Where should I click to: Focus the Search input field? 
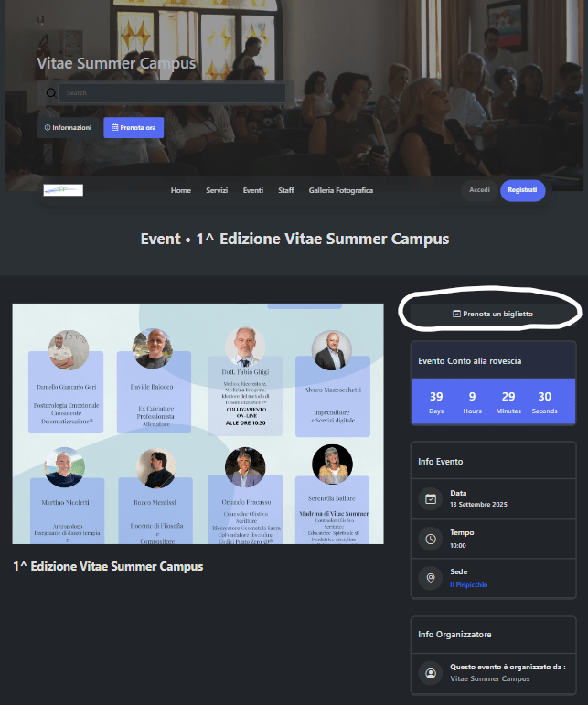pos(172,93)
